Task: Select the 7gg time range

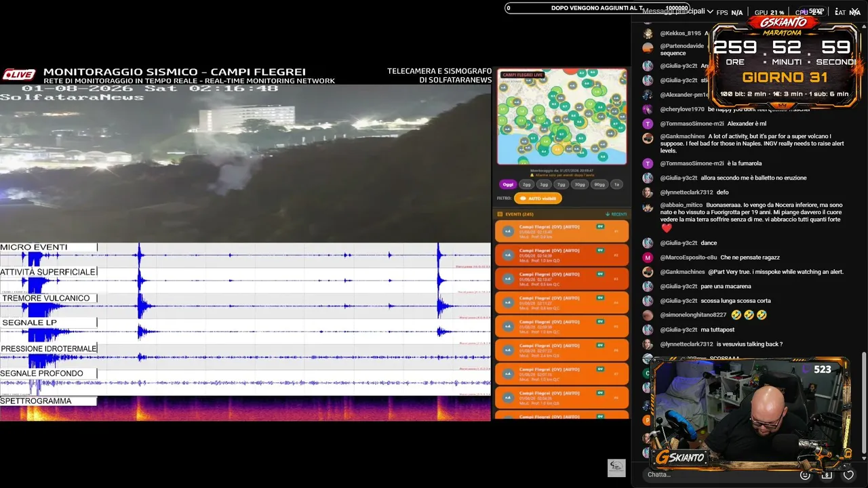Action: coord(561,184)
